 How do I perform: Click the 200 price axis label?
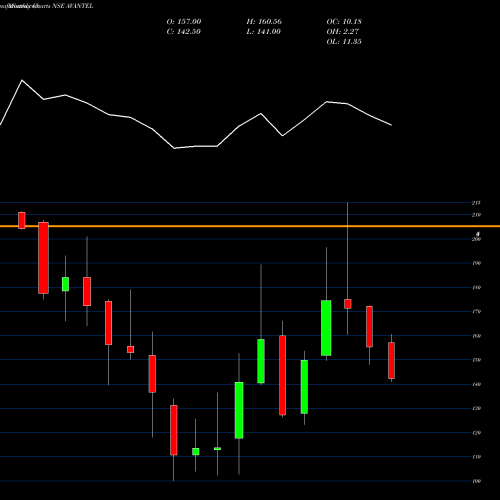pos(476,239)
